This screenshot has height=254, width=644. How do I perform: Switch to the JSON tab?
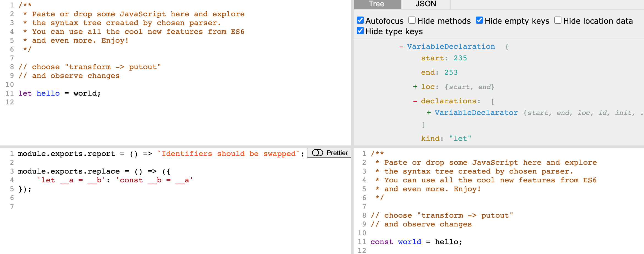tap(426, 4)
